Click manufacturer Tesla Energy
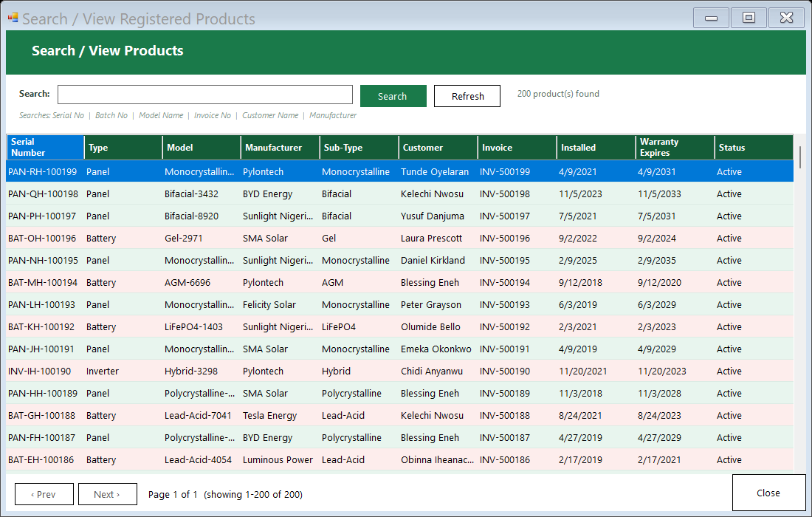The height and width of the screenshot is (517, 812). click(269, 416)
